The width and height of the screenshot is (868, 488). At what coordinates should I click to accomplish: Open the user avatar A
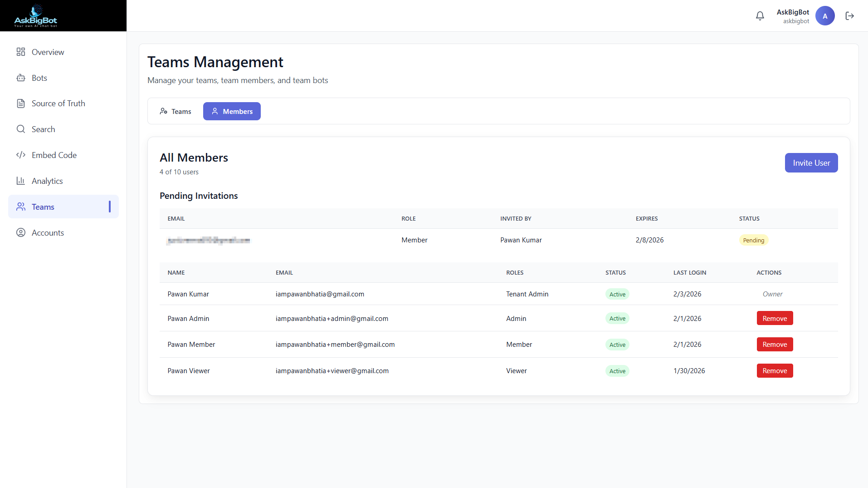coord(825,16)
